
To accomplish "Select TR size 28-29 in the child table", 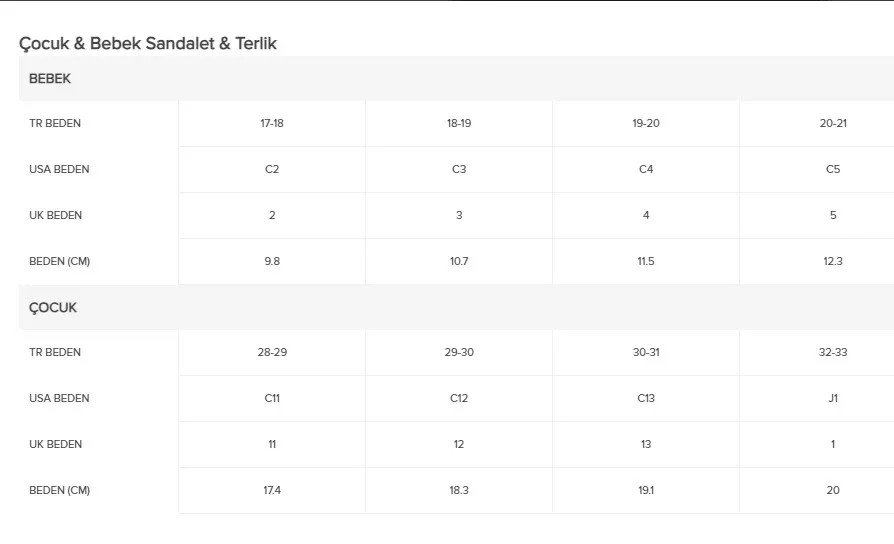I will click(x=272, y=353).
